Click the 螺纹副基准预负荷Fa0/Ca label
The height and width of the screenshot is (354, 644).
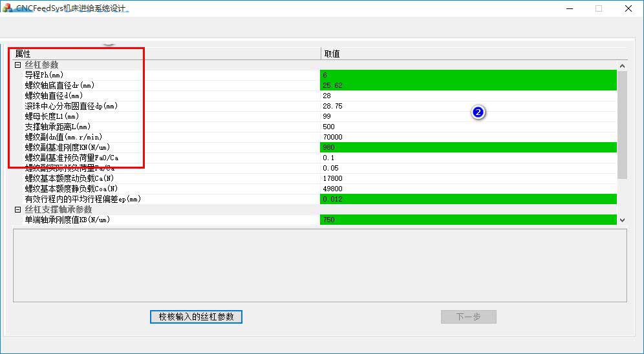pos(72,158)
